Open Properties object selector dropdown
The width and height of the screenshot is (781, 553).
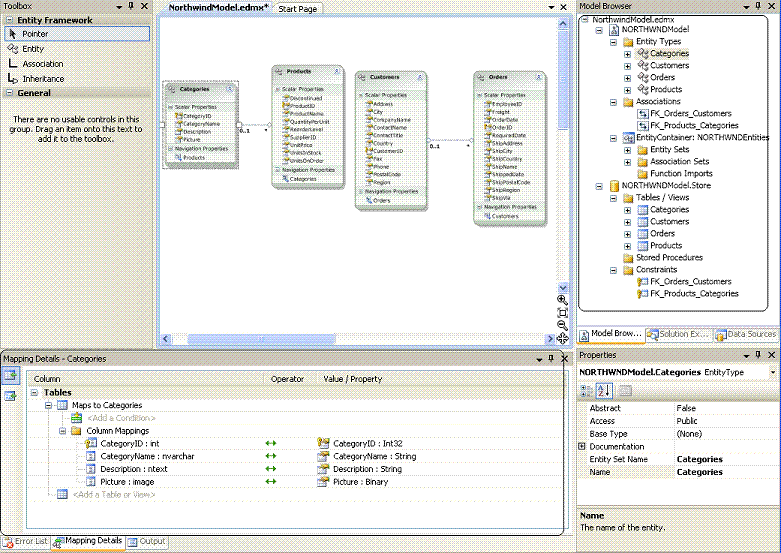[773, 372]
